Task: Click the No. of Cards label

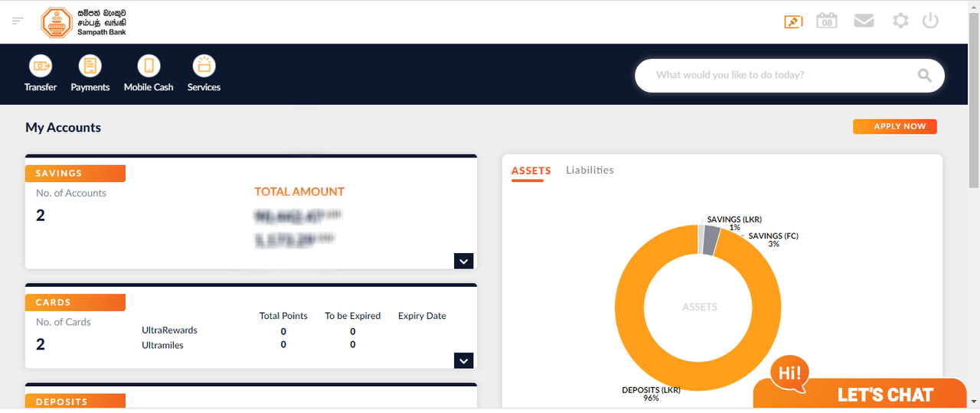Action: 64,322
